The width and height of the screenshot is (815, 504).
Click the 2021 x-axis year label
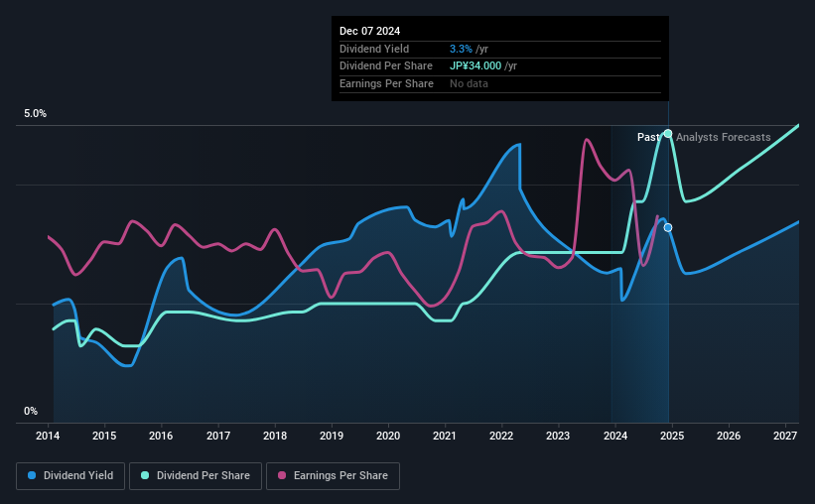[445, 436]
